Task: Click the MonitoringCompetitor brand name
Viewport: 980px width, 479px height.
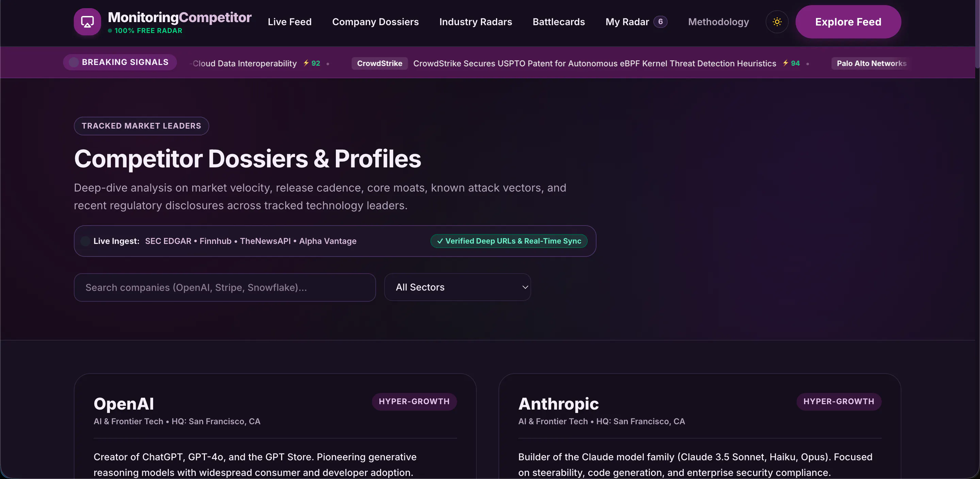Action: 180,17
